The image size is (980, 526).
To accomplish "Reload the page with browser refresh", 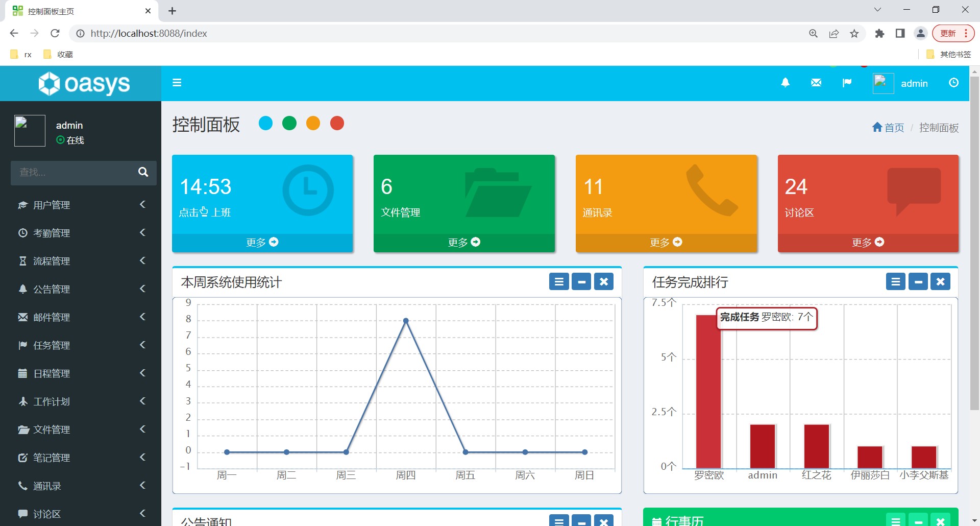I will coord(55,33).
